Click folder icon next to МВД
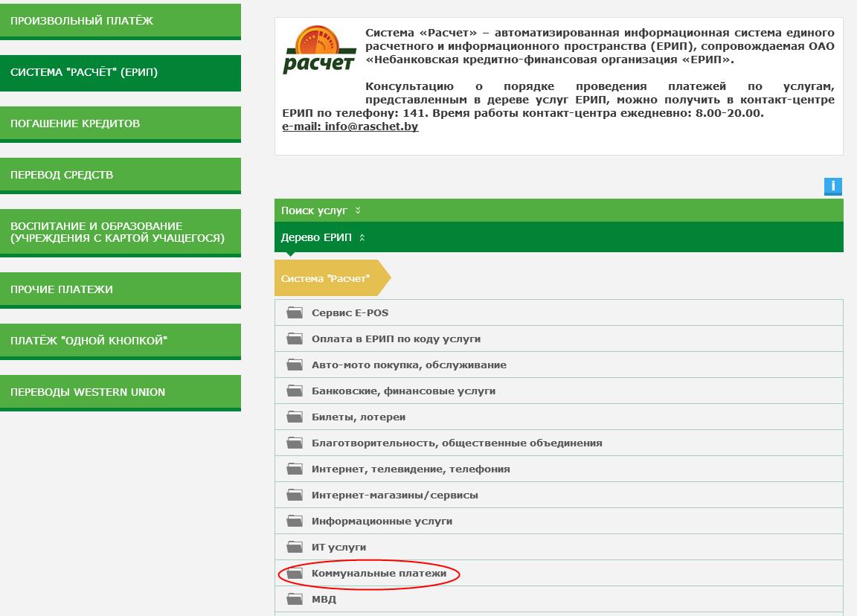 pyautogui.click(x=295, y=599)
